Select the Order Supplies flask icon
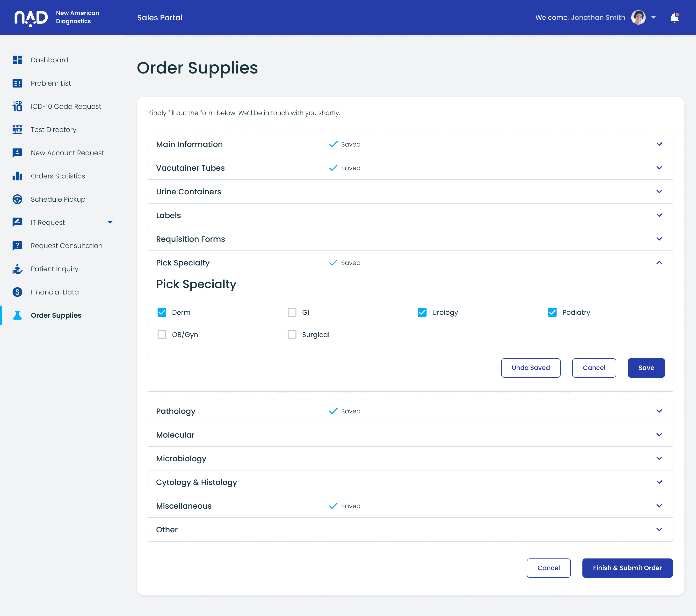696x616 pixels. click(x=17, y=315)
